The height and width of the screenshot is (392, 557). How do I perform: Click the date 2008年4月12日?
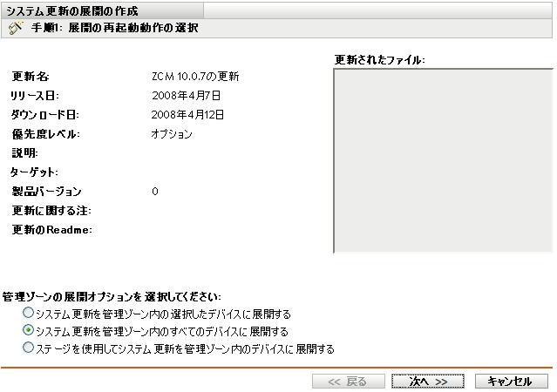pyautogui.click(x=187, y=115)
